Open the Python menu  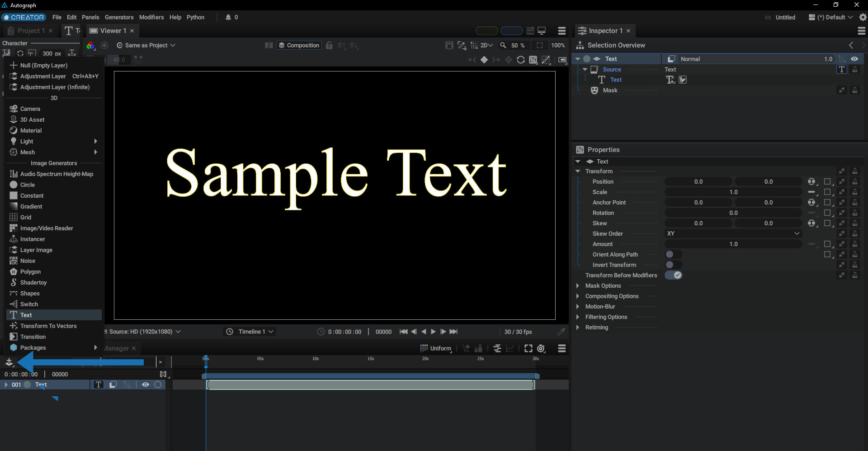195,17
